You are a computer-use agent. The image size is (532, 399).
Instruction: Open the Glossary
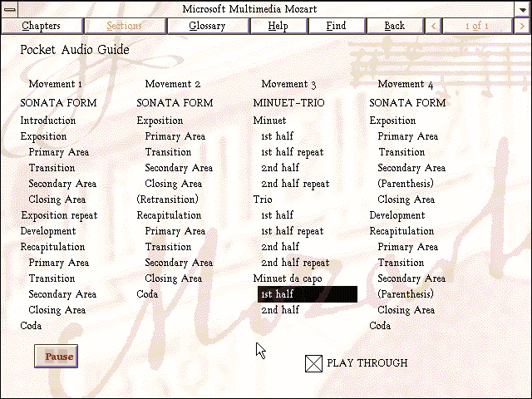(x=208, y=26)
